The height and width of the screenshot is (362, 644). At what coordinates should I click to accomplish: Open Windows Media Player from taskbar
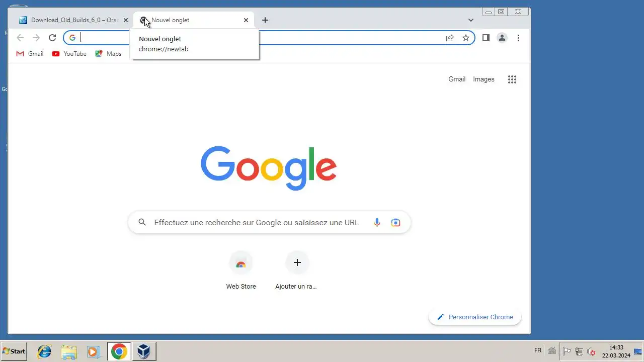93,351
